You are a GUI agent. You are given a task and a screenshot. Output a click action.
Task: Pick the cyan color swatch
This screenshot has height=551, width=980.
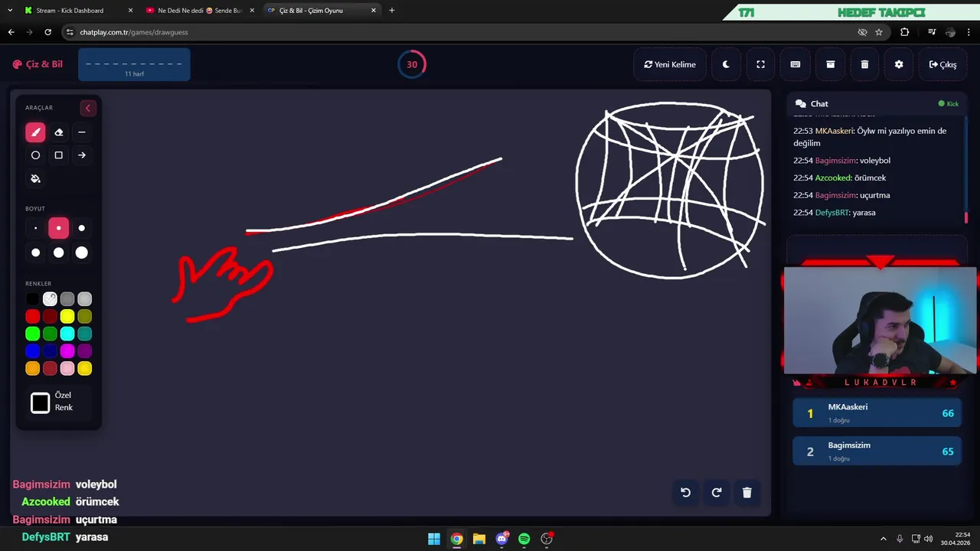point(67,334)
